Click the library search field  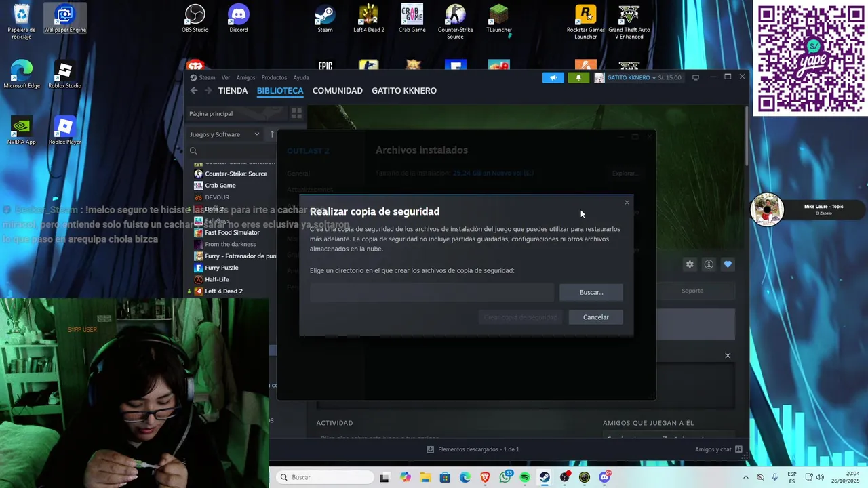(231, 150)
